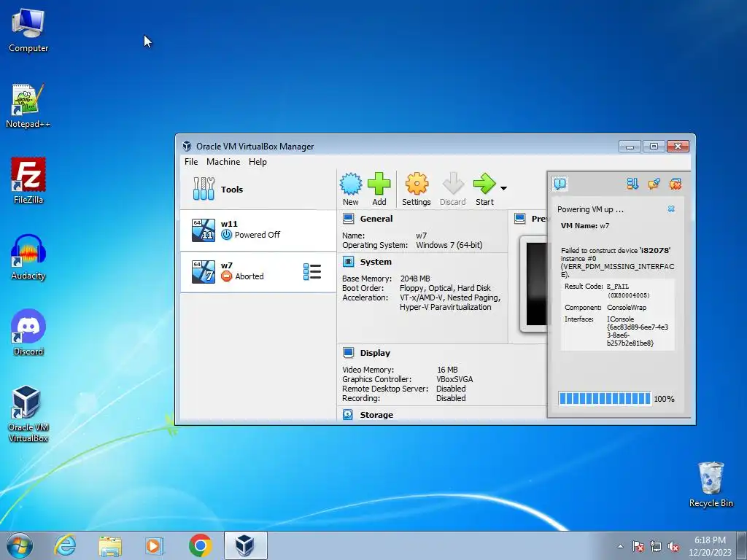This screenshot has width=747, height=560.
Task: Click the ConsoleWrap component text
Action: tap(627, 308)
